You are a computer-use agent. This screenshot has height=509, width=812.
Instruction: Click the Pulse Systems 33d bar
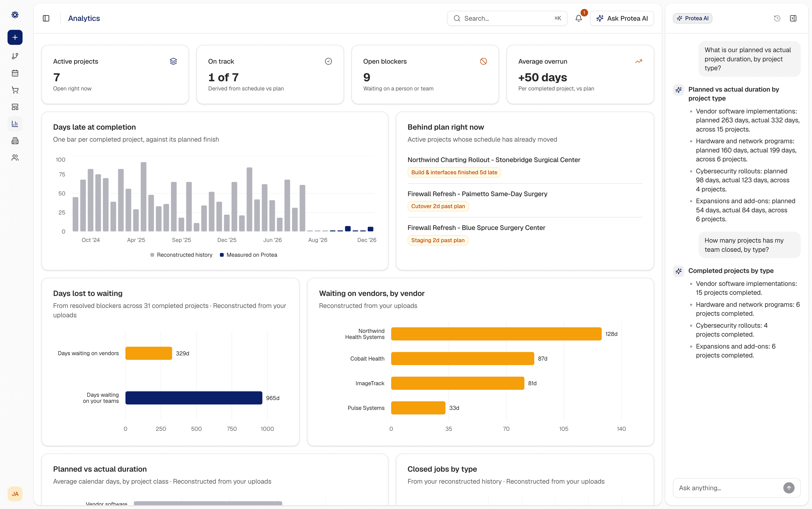[418, 408]
